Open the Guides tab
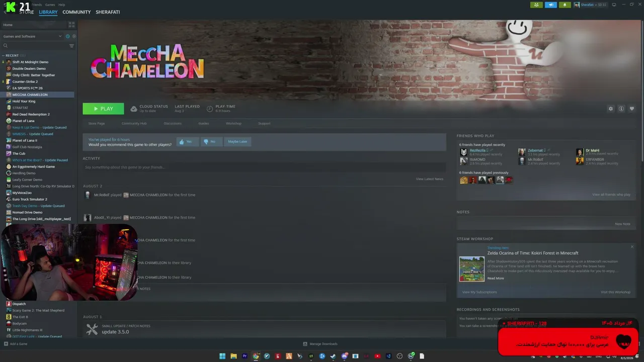 point(204,123)
